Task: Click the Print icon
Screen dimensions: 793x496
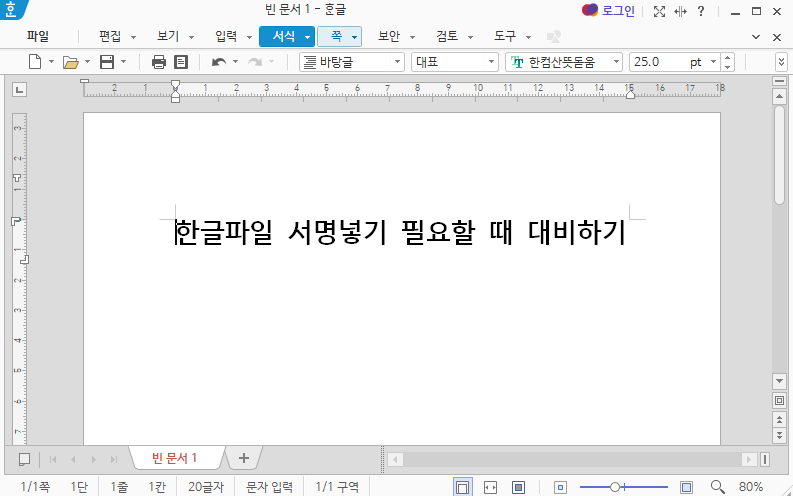Action: (159, 62)
